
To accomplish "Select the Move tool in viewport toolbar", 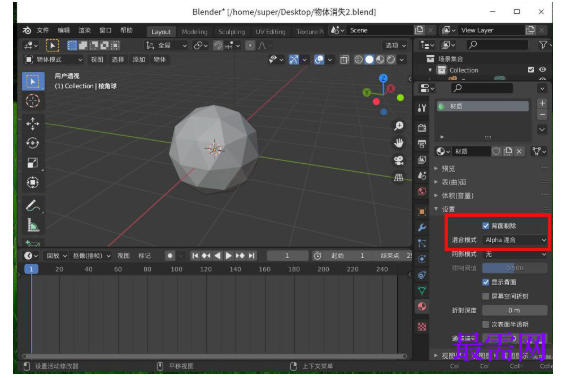I will point(33,124).
